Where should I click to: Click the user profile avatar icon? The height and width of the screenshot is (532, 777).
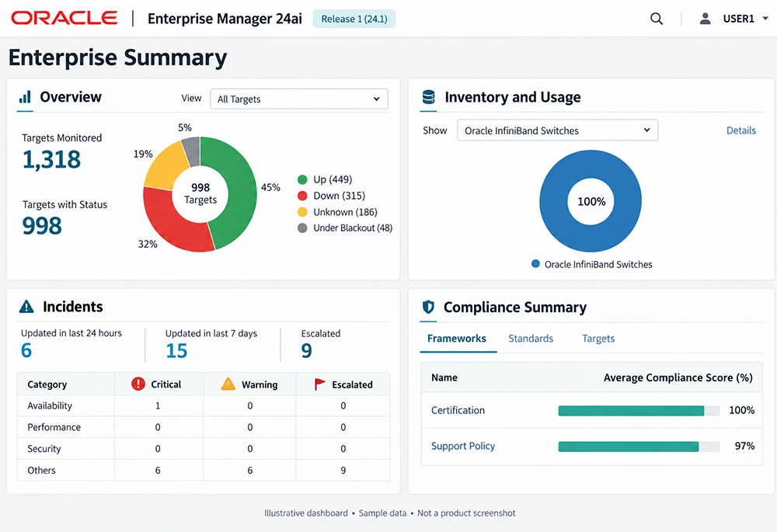pyautogui.click(x=705, y=19)
